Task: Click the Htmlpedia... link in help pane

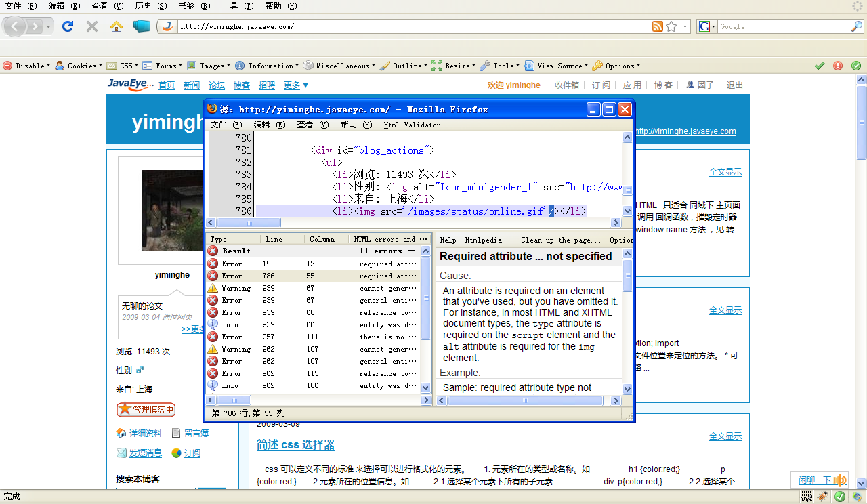Action: pos(488,240)
